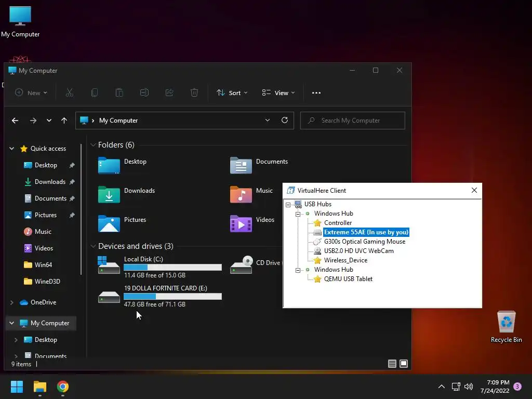
Task: Select Local Disk (C:) drive
Action: pos(160,267)
